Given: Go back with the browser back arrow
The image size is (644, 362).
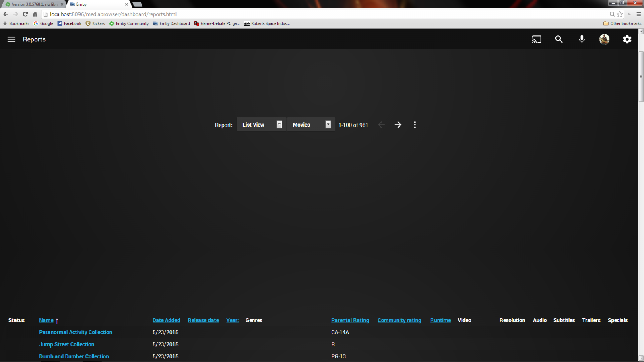Looking at the screenshot, I should tap(6, 14).
